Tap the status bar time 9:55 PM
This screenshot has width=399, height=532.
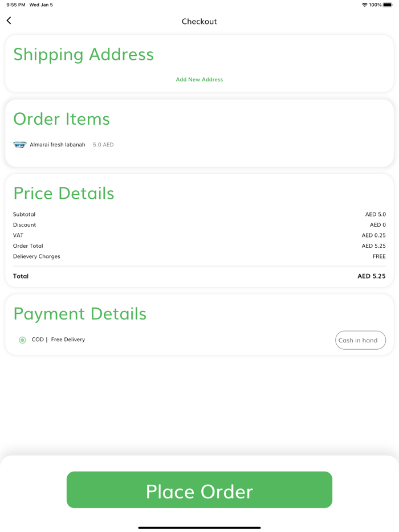[16, 5]
